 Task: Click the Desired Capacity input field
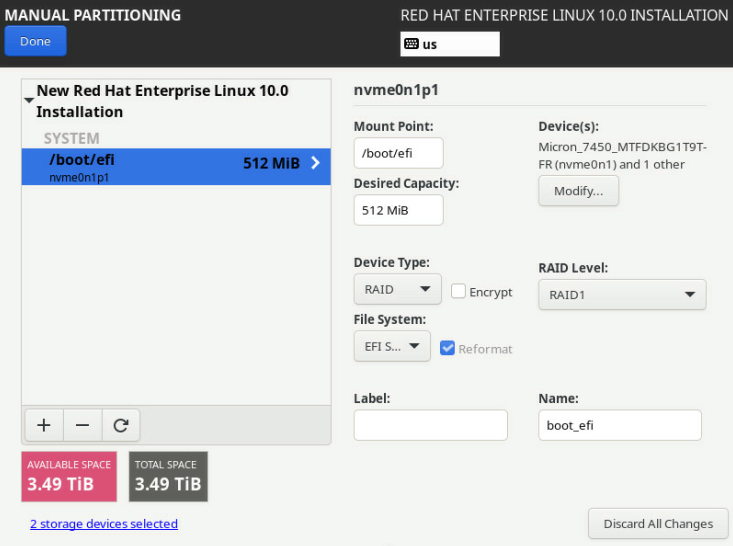pyautogui.click(x=398, y=210)
